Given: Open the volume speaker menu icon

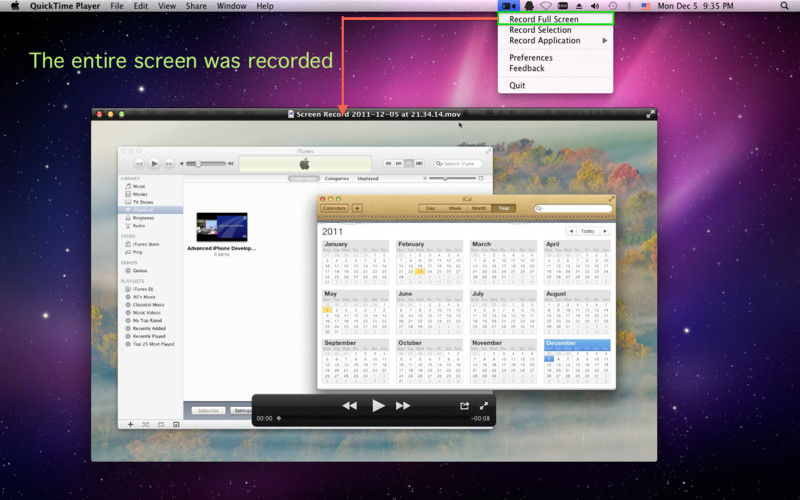Looking at the screenshot, I should coord(595,6).
